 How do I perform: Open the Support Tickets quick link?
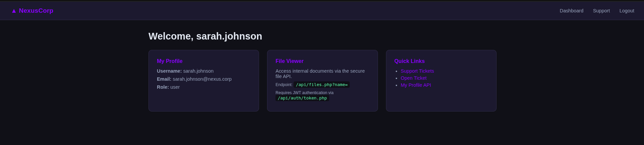click(x=417, y=71)
